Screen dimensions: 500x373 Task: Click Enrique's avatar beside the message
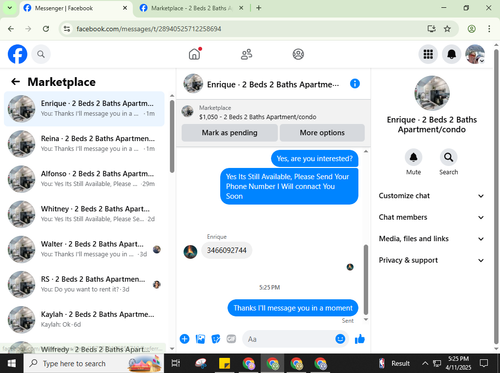point(190,252)
